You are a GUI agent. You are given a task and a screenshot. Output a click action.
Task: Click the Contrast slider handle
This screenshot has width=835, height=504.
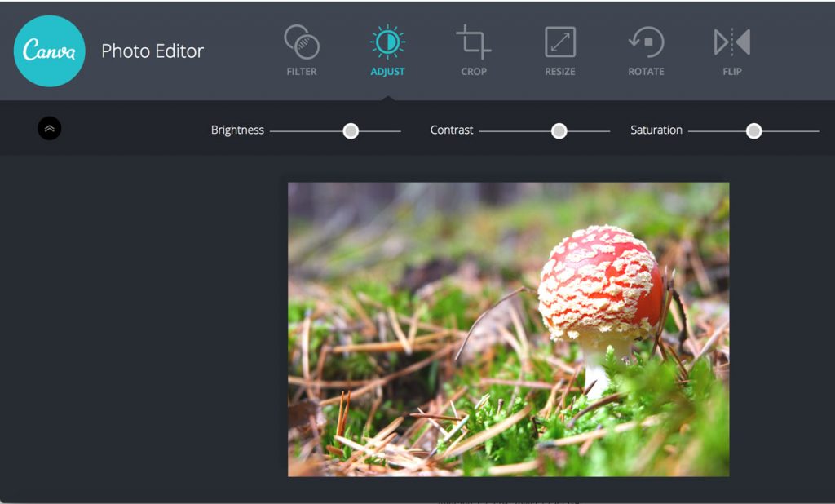tap(559, 130)
